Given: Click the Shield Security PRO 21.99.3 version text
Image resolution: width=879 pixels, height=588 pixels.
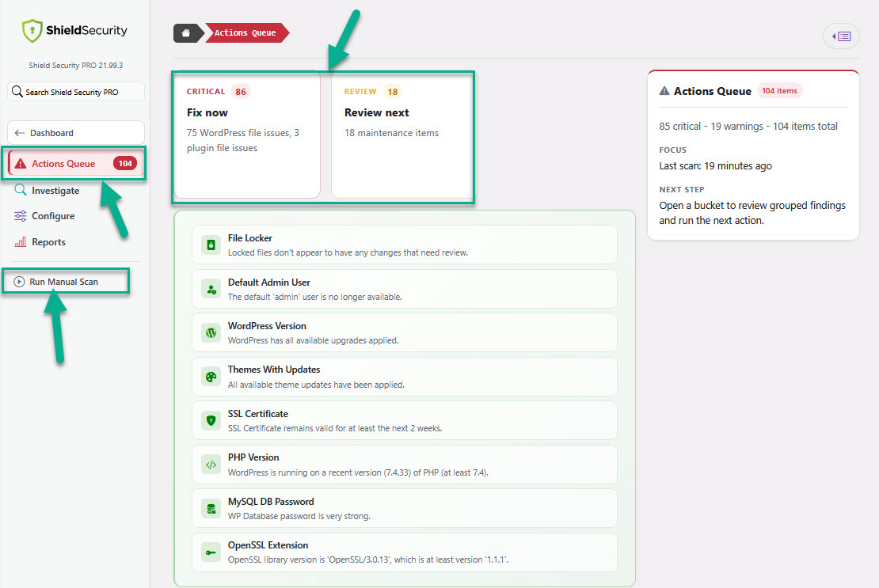Looking at the screenshot, I should click(76, 66).
